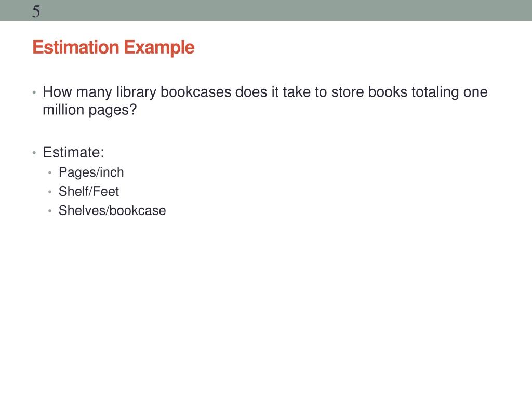Select the Pages/inch sub-bullet

pos(91,172)
